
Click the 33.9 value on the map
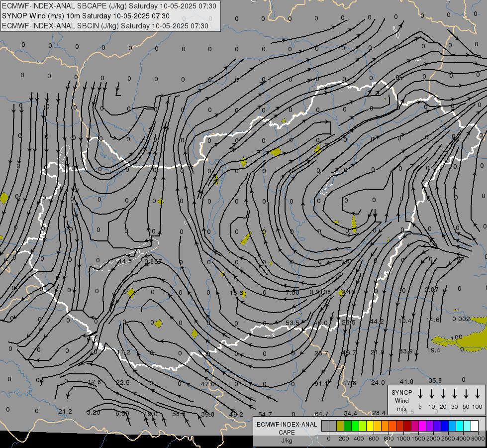click(x=405, y=351)
